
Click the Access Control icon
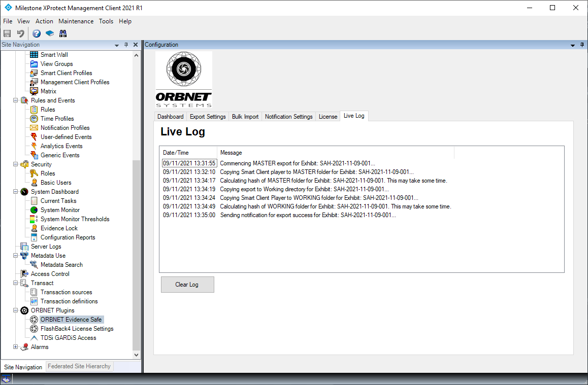[x=24, y=274]
